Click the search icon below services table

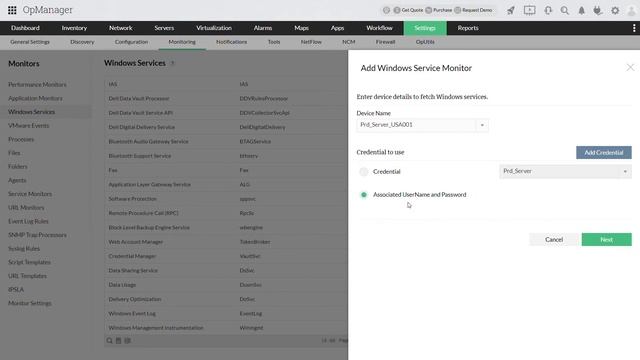pos(109,340)
